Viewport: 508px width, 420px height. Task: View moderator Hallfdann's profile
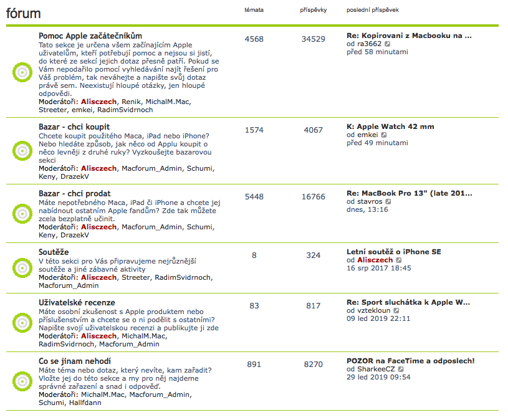(x=86, y=403)
